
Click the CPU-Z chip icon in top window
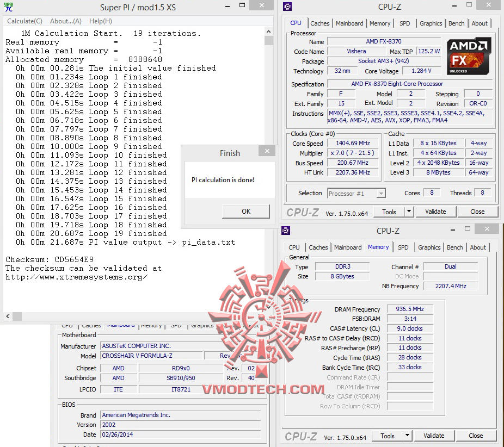287,7
